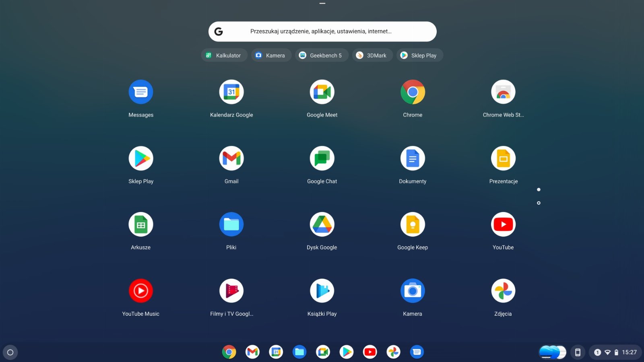Image resolution: width=644 pixels, height=362 pixels.
Task: Launch YouTube from the app grid
Action: tap(503, 224)
